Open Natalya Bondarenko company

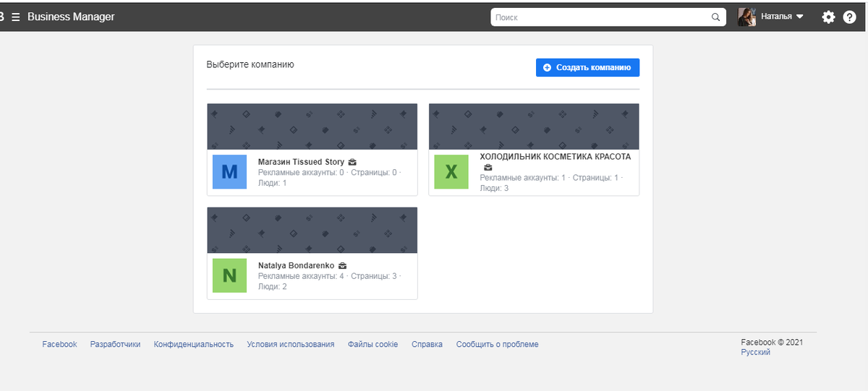(296, 266)
